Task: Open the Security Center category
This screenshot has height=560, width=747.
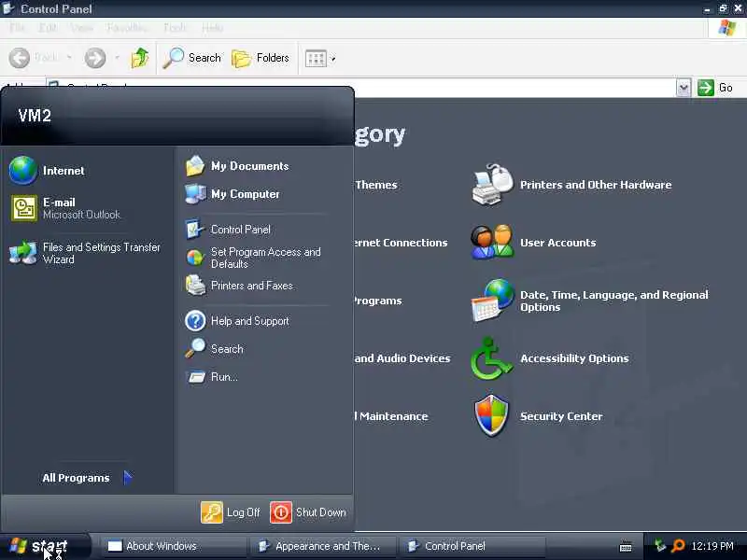Action: coord(539,416)
